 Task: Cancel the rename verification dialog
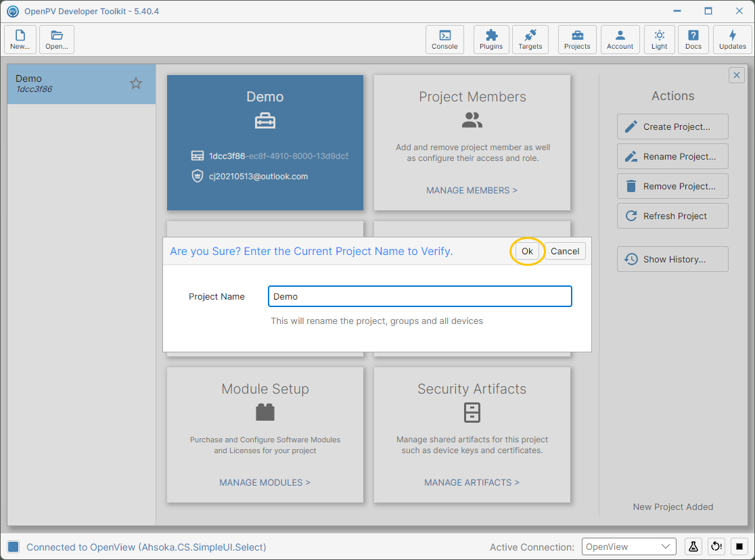tap(565, 252)
